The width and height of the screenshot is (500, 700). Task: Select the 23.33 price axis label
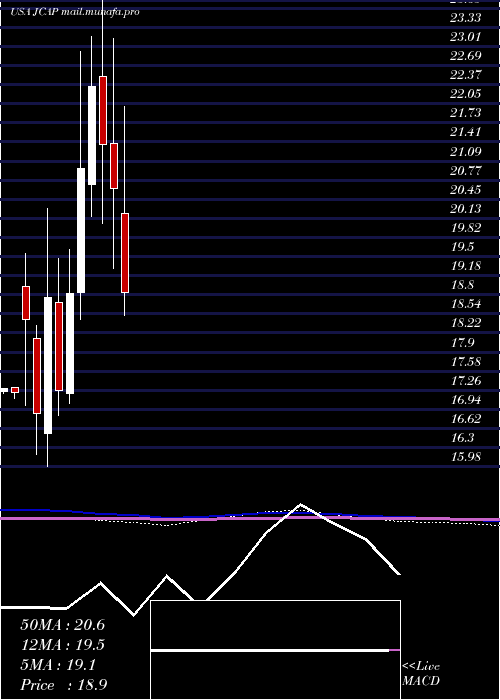[466, 17]
